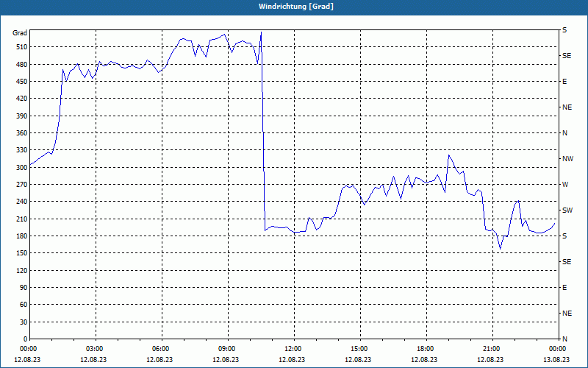Viewport: 588px width, 368px height.
Task: Click the 390 value on left axis
Action: [21, 116]
